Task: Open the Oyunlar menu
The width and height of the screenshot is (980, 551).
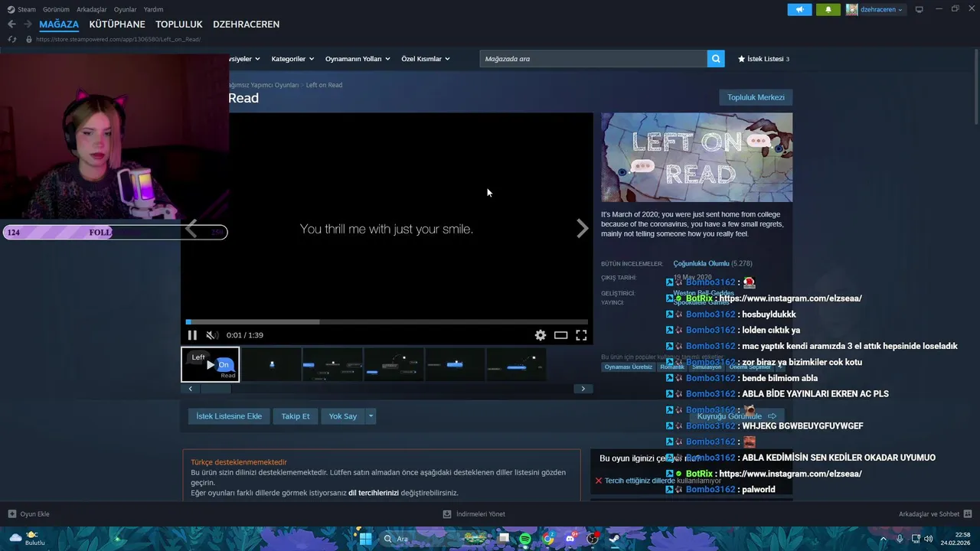Action: pos(125,9)
